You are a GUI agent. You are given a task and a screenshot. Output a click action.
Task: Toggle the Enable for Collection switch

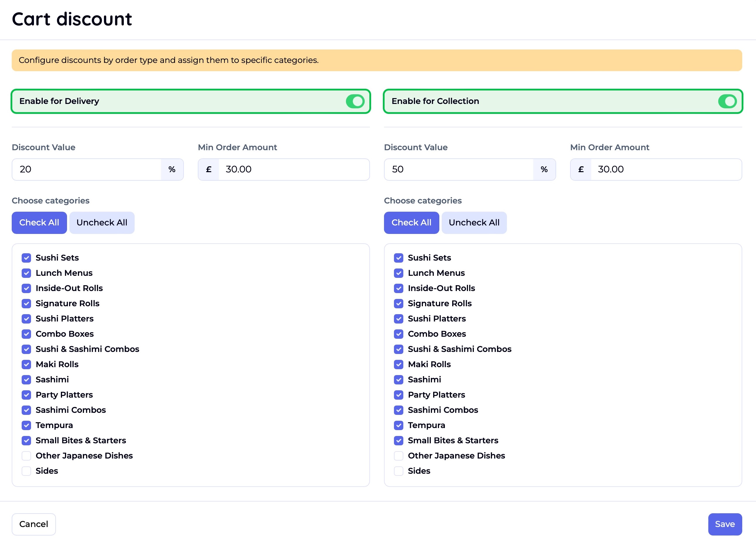click(727, 101)
